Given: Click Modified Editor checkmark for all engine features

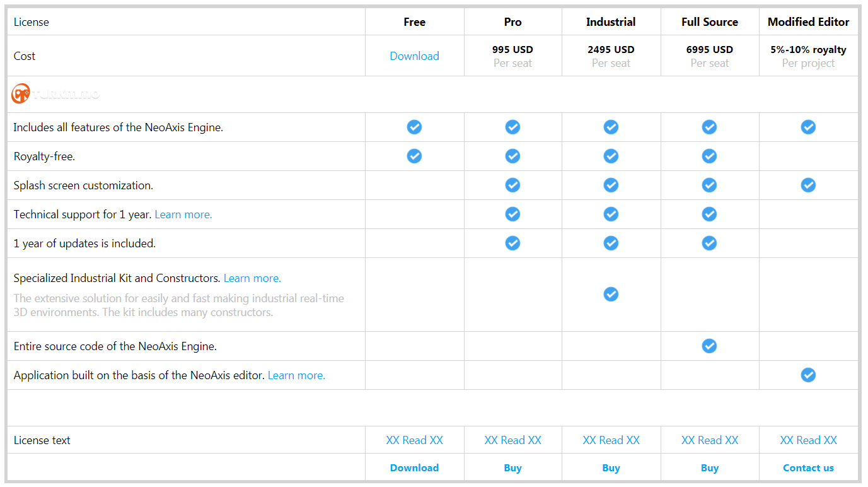Looking at the screenshot, I should pos(808,127).
